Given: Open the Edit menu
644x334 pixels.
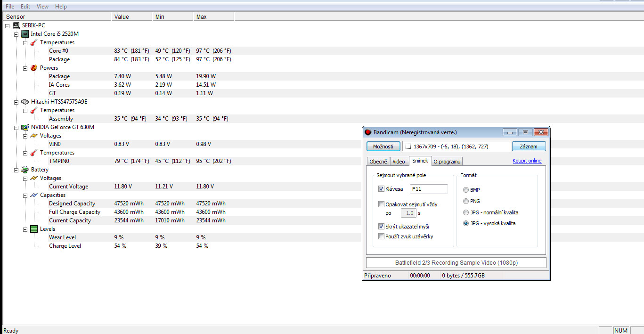Looking at the screenshot, I should tap(25, 7).
